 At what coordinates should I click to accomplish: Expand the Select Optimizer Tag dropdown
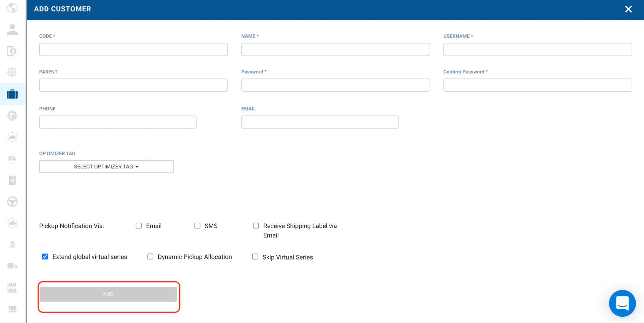click(106, 167)
